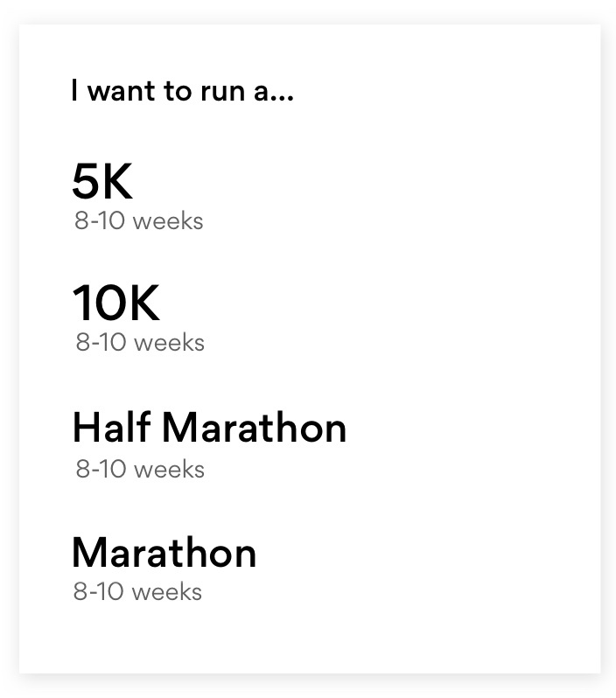The image size is (616, 698).
Task: Tap the 10K title text
Action: pyautogui.click(x=115, y=303)
